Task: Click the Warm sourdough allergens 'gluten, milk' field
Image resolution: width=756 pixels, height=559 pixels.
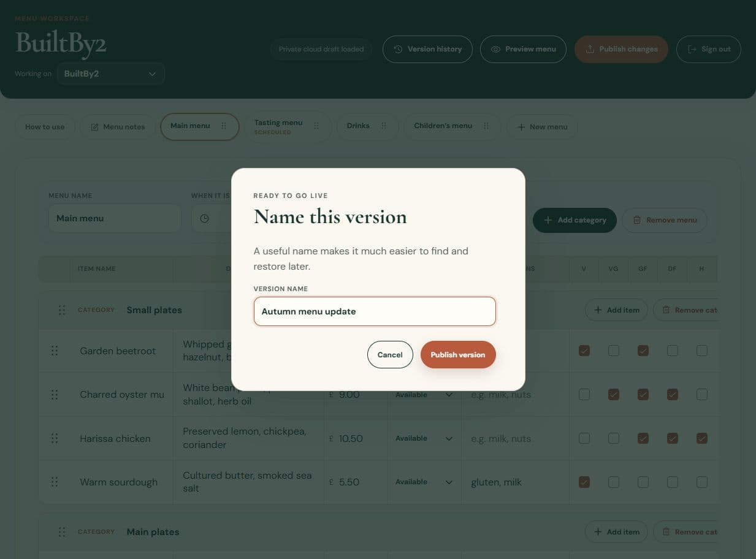Action: point(515,482)
